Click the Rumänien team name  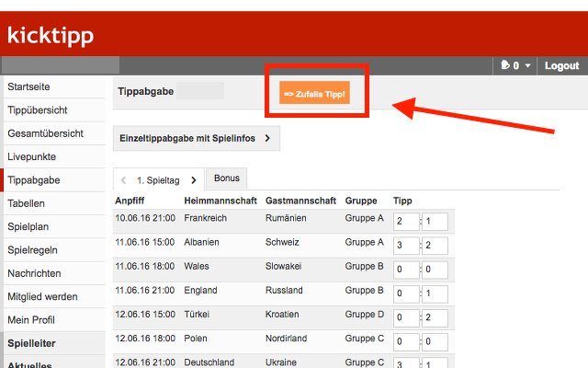coord(286,218)
